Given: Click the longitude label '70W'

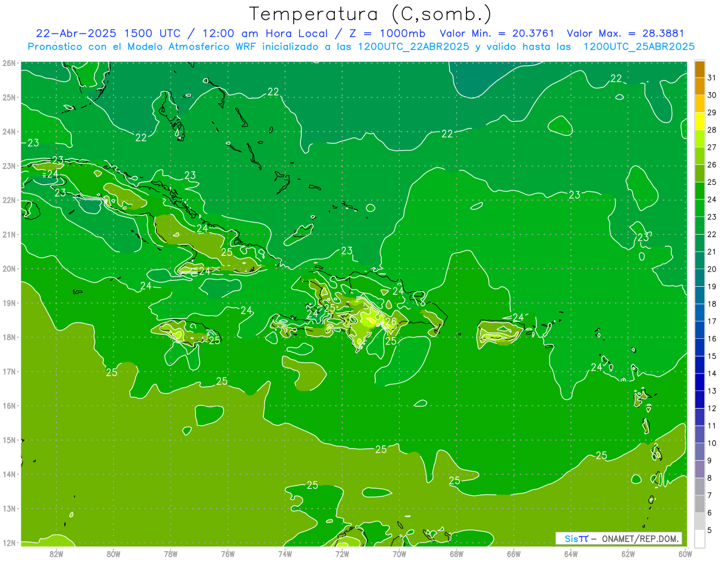Looking at the screenshot, I should (399, 554).
